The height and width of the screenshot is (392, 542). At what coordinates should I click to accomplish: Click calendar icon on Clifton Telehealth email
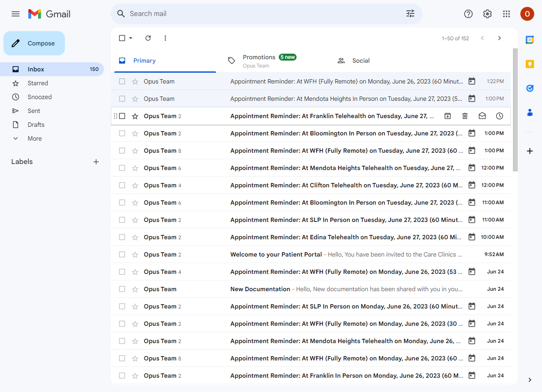pyautogui.click(x=472, y=185)
